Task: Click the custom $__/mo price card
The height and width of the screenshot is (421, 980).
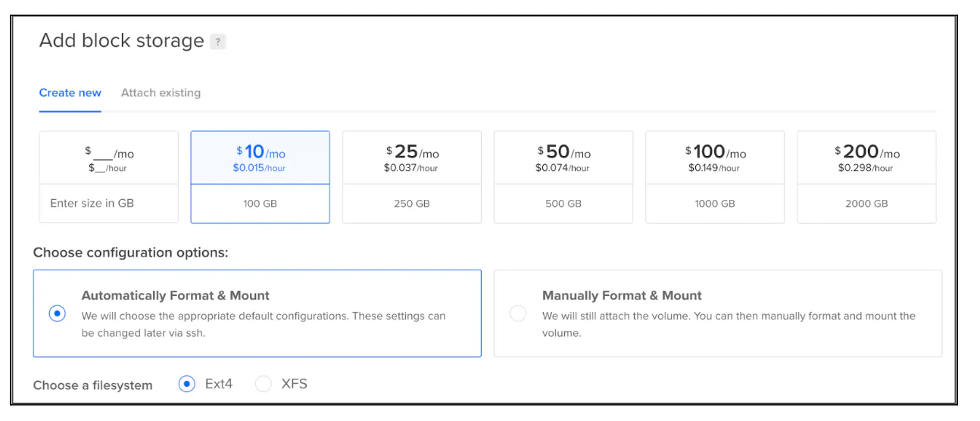Action: coord(108,158)
